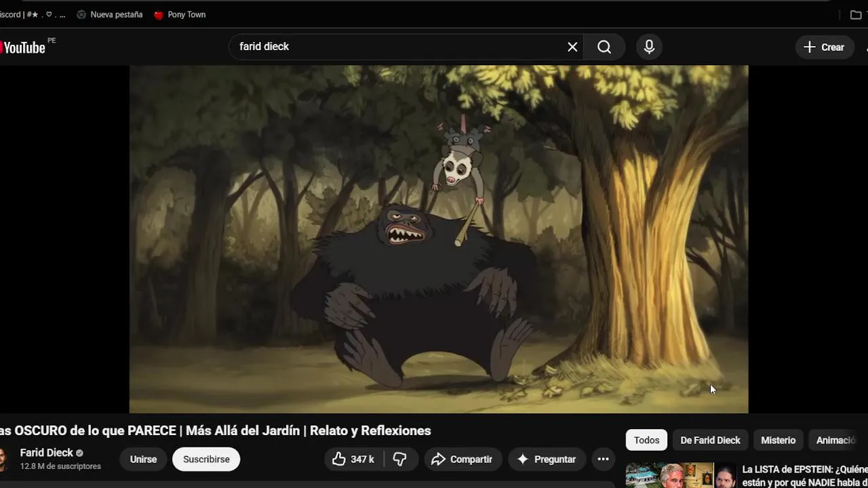Open the bookmarks folder icon
868x488 pixels.
click(x=856, y=14)
